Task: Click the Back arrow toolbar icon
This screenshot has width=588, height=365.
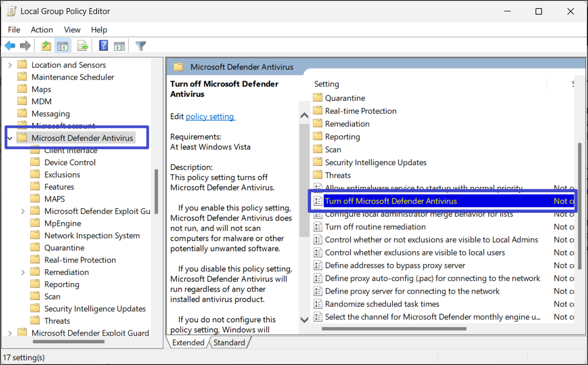Action: (x=10, y=46)
